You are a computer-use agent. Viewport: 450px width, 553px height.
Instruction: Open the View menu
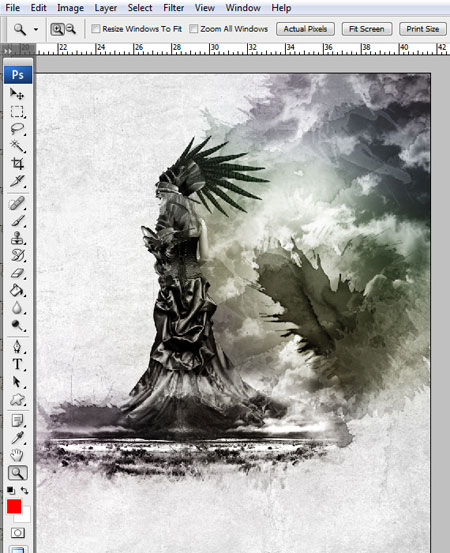(x=205, y=8)
